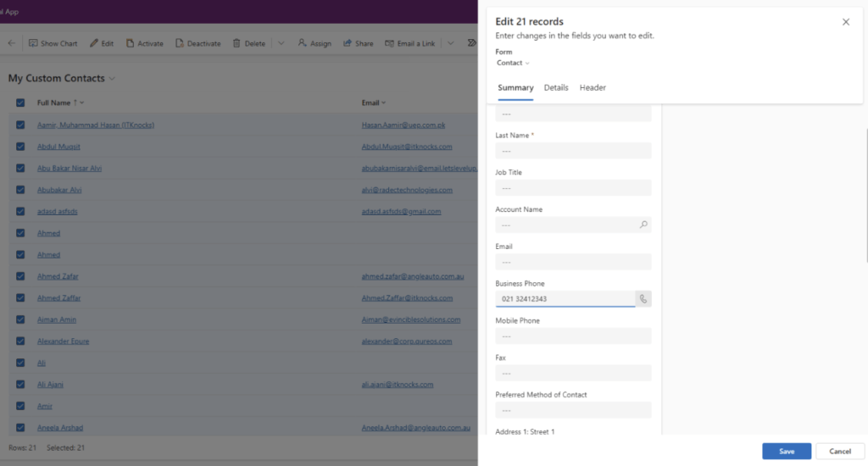Click the Edit pencil icon in toolbar
Image resolution: width=868 pixels, height=466 pixels.
[x=94, y=43]
